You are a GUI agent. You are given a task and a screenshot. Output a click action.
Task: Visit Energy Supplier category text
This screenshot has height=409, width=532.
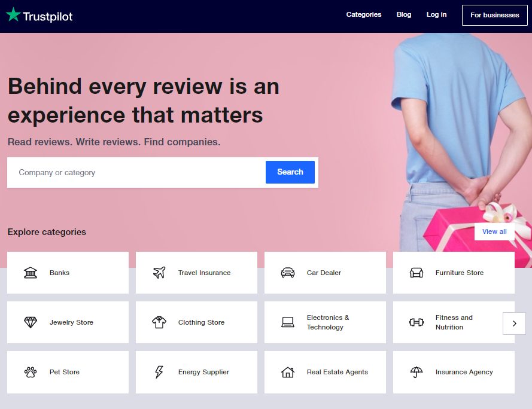[203, 372]
